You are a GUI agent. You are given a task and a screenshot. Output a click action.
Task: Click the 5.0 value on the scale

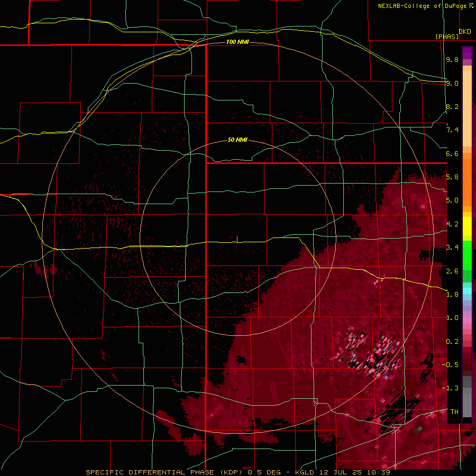click(x=452, y=200)
